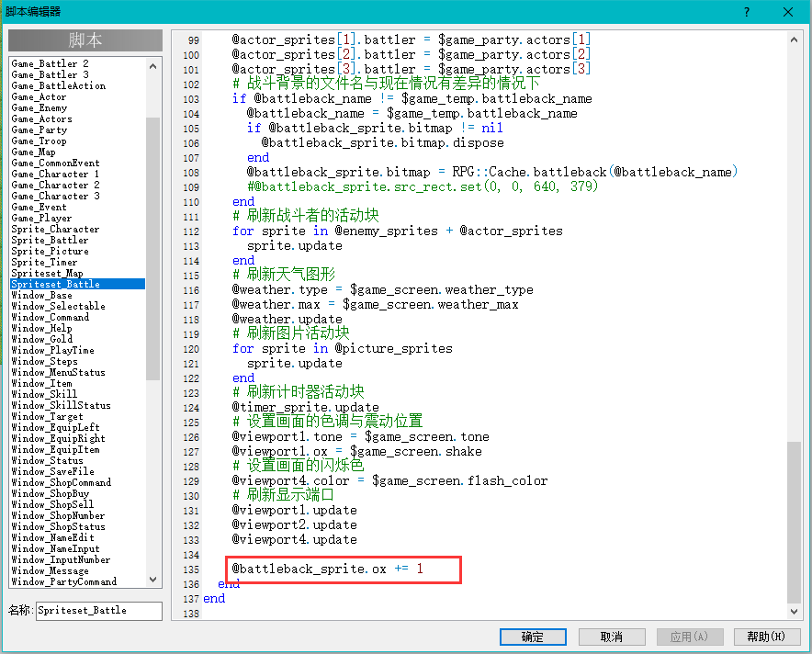Close the script editor dialog
Image resolution: width=812 pixels, height=654 pixels.
pos(788,12)
